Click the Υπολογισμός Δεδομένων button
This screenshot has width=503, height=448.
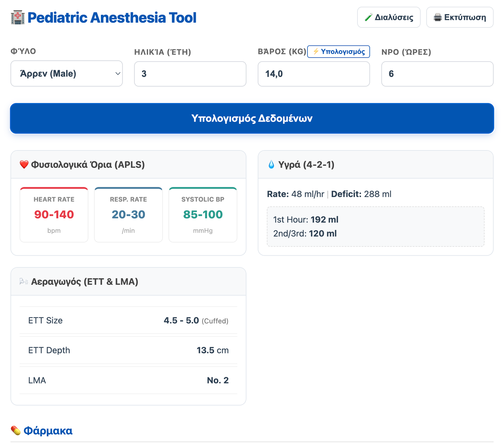pos(251,118)
